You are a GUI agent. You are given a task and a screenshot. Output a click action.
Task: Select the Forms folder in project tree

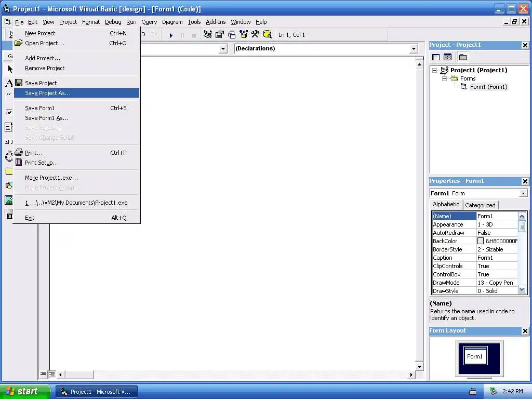(x=468, y=78)
